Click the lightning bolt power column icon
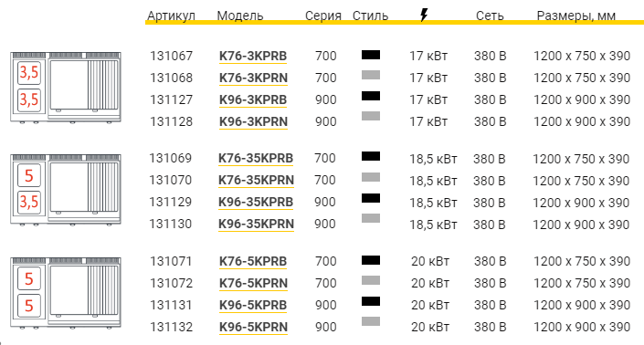644x345 pixels. pyautogui.click(x=424, y=16)
